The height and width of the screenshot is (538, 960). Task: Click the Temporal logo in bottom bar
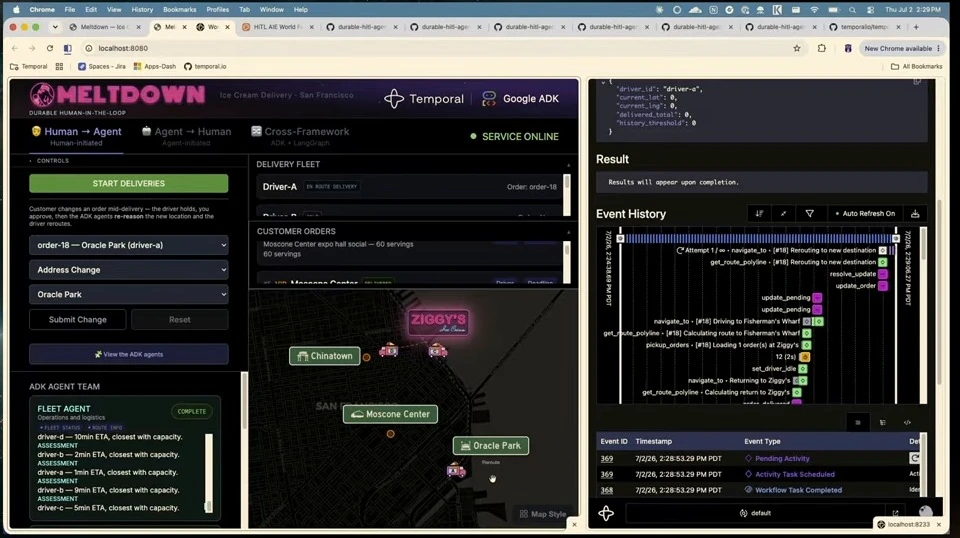point(606,513)
